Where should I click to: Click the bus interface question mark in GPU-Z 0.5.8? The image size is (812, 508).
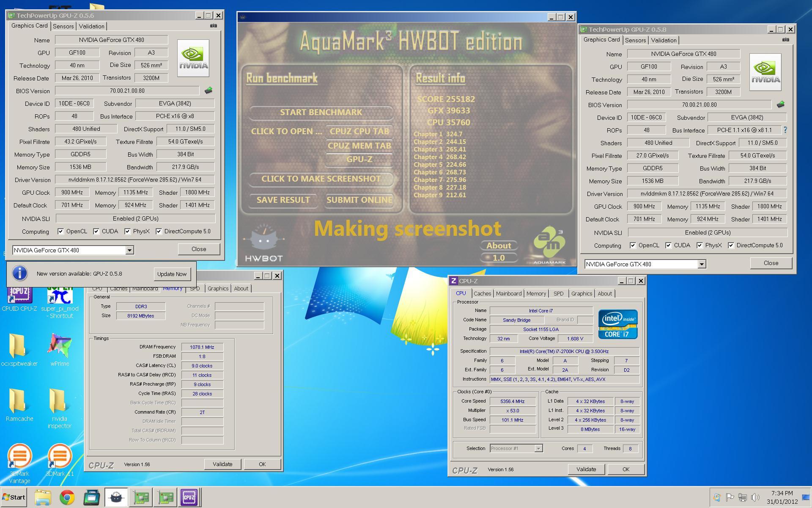click(x=785, y=130)
